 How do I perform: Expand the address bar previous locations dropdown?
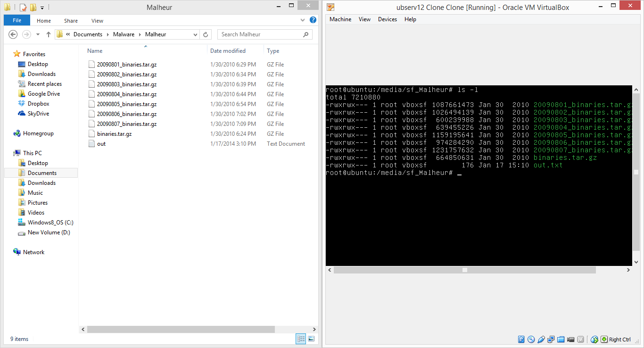[196, 34]
